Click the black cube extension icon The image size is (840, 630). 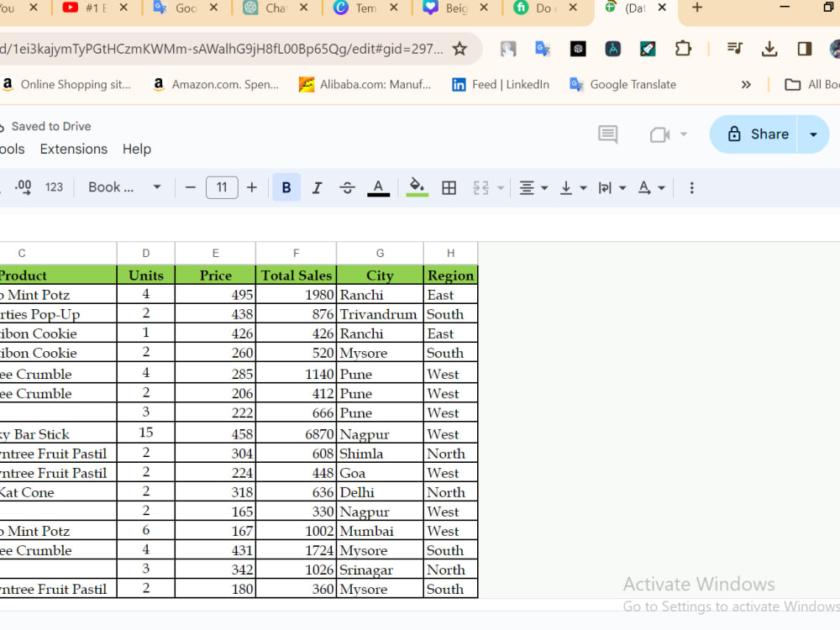578,49
